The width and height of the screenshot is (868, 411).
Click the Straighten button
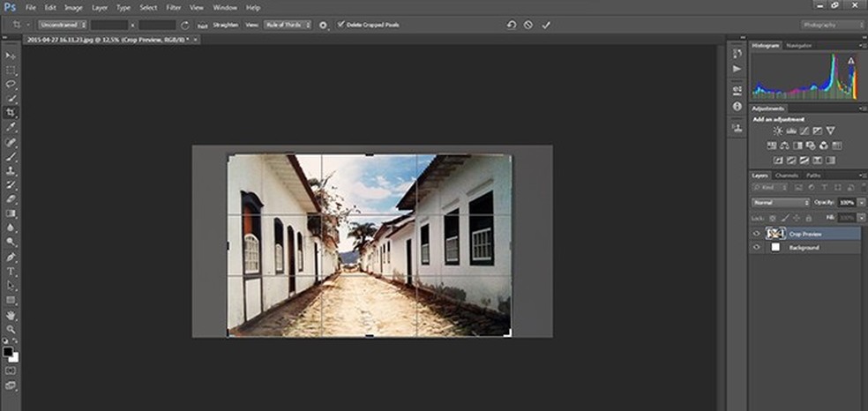tap(225, 25)
